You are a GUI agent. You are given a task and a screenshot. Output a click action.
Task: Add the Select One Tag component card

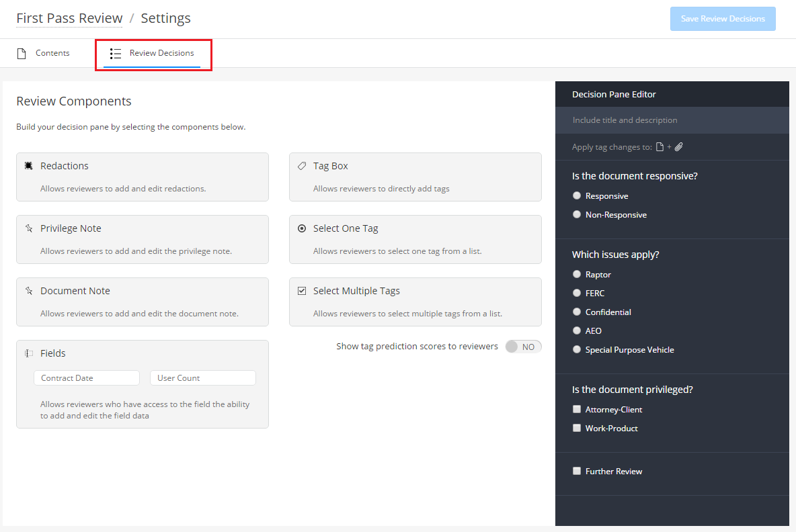[x=415, y=239]
